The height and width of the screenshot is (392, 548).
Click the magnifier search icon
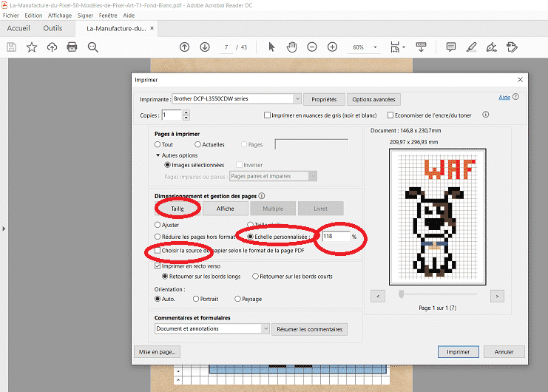pos(92,47)
